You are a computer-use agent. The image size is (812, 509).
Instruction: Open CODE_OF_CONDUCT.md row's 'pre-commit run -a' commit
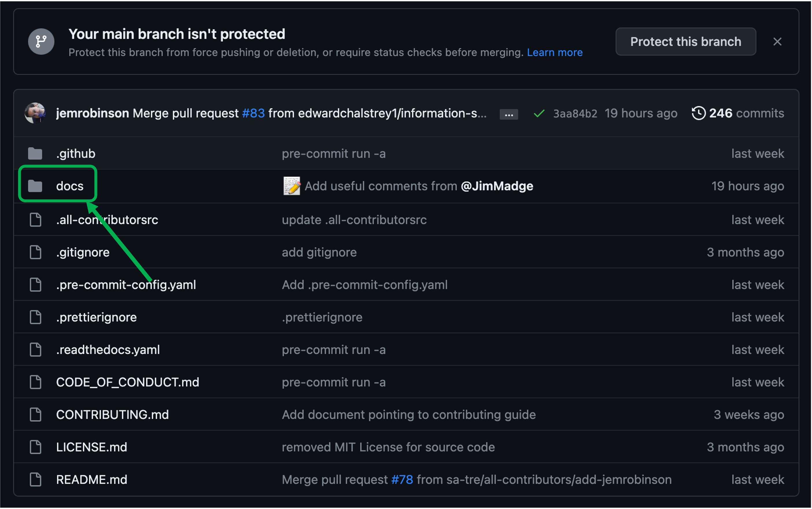pos(334,382)
